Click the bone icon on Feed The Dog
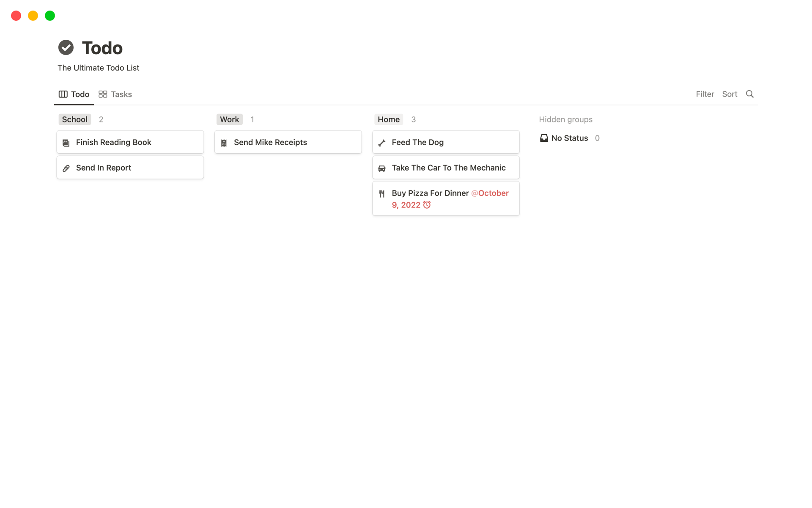This screenshot has width=812, height=508. pos(382,142)
